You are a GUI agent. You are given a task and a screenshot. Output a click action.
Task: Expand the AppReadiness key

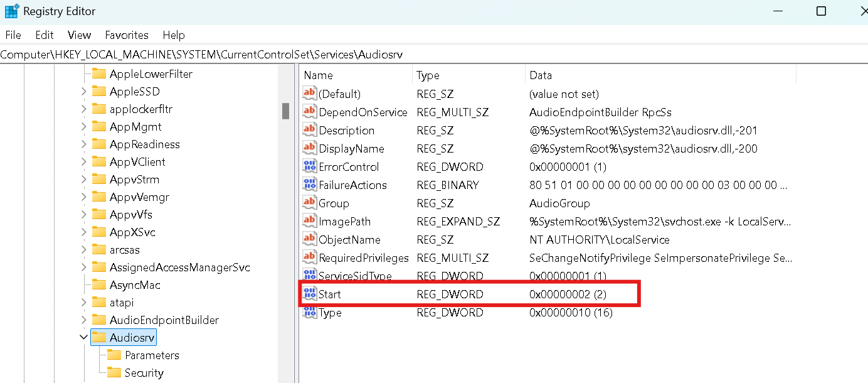pyautogui.click(x=83, y=144)
